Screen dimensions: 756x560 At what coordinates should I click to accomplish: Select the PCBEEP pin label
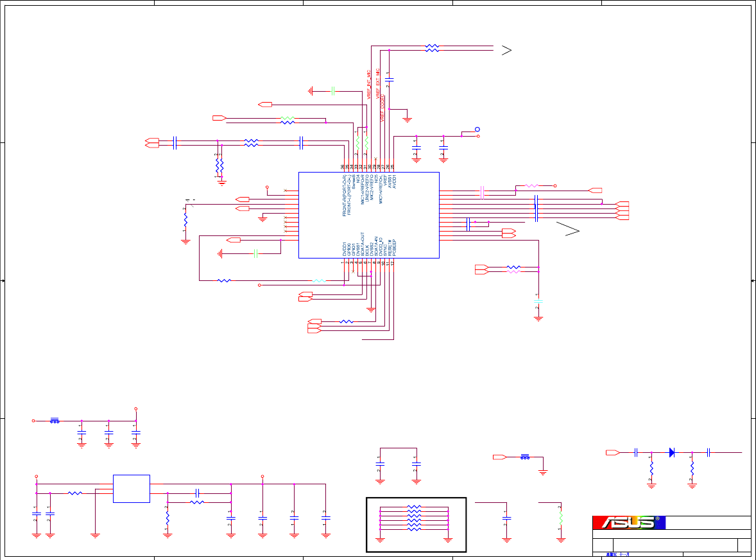tap(394, 247)
